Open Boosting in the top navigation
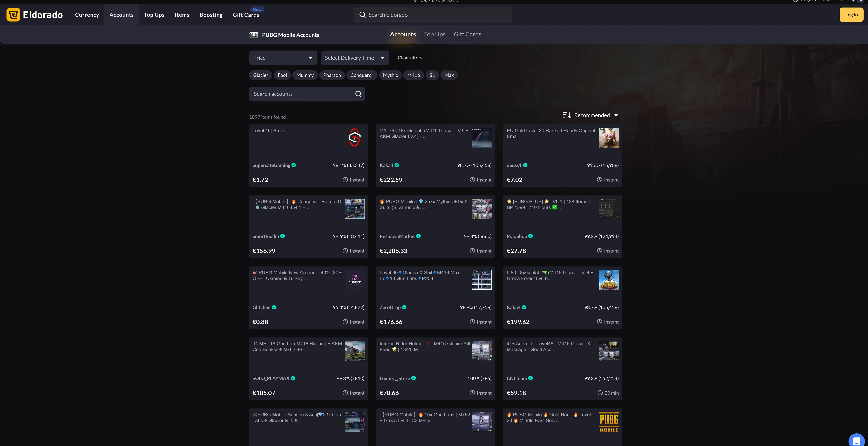868x446 pixels. point(211,15)
